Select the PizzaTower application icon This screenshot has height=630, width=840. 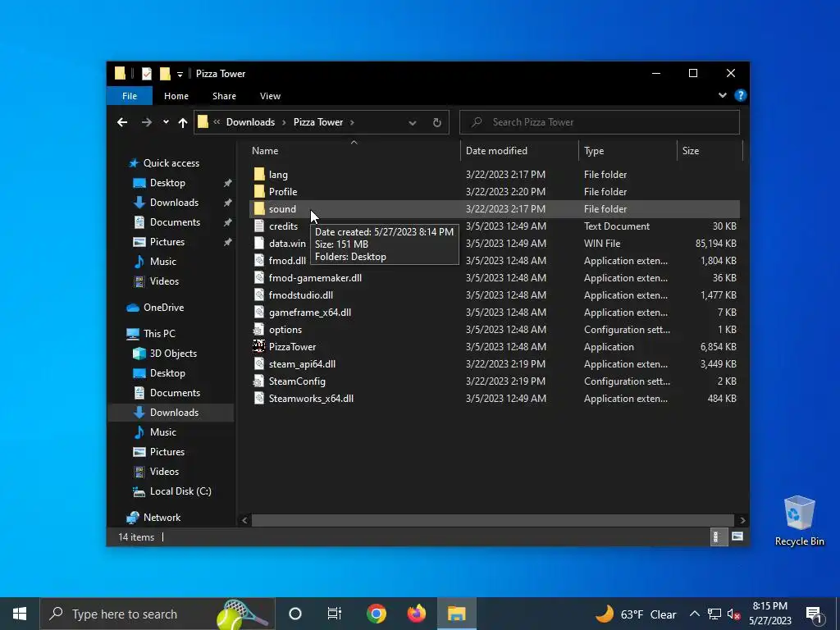tap(259, 347)
